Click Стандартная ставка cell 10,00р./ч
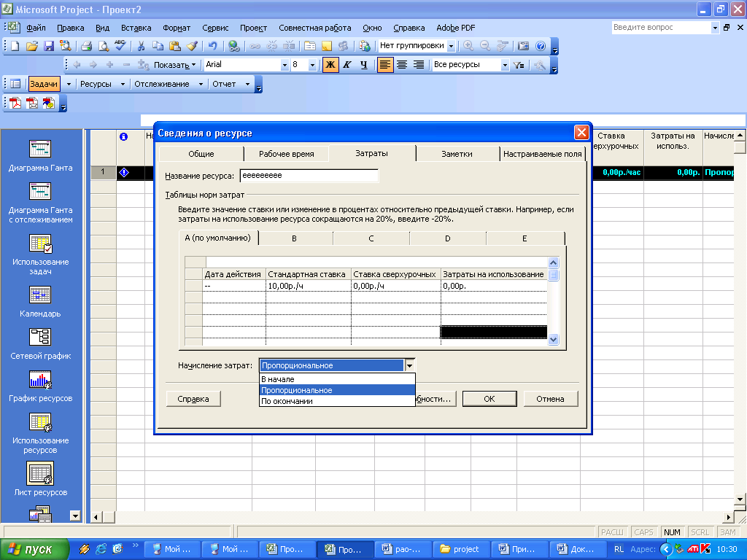747x560 pixels. (x=309, y=286)
